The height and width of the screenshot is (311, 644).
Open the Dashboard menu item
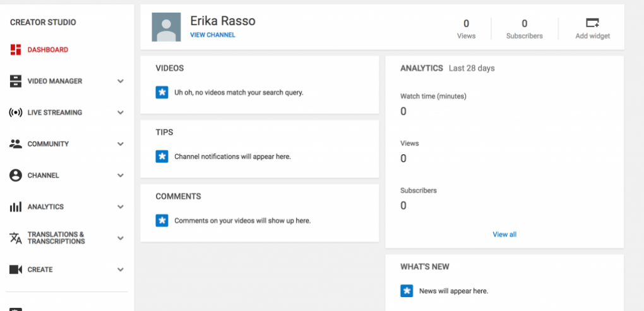coord(48,50)
